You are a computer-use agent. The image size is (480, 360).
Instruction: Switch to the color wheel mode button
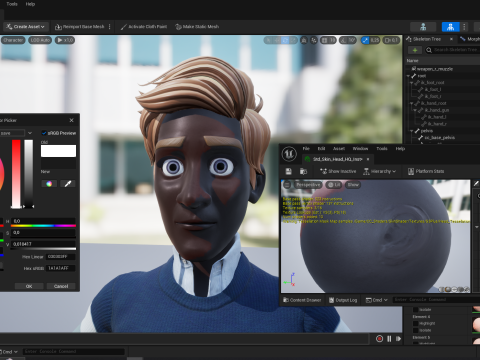pos(49,184)
